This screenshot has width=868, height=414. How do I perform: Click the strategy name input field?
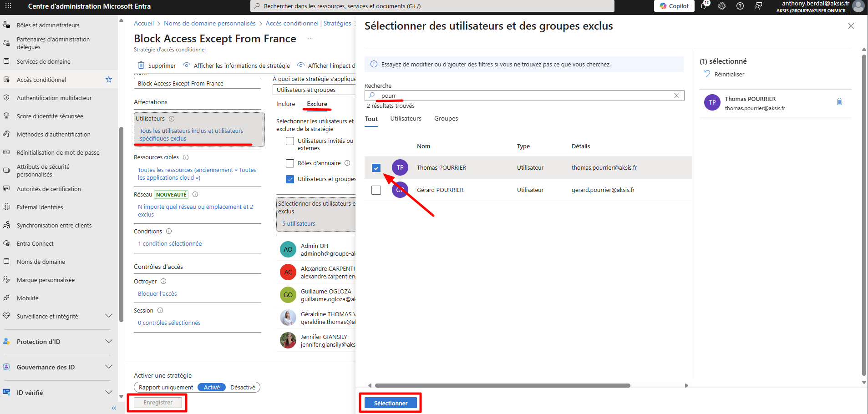tap(198, 83)
